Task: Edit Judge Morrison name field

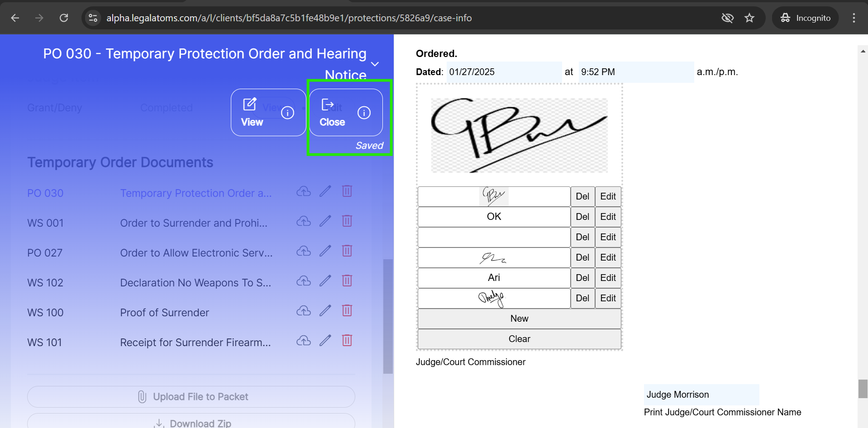Action: (701, 395)
